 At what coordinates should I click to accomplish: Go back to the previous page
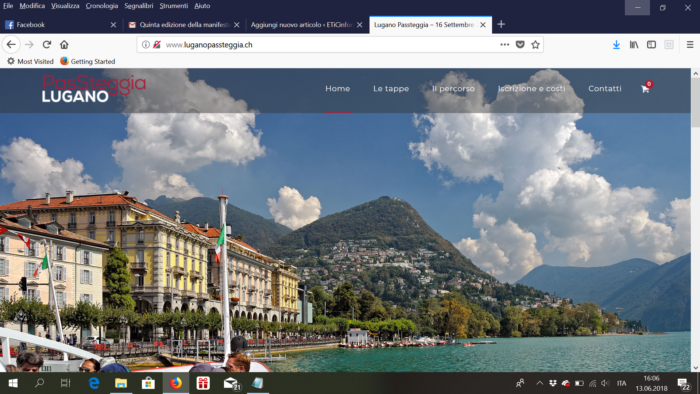tap(11, 45)
